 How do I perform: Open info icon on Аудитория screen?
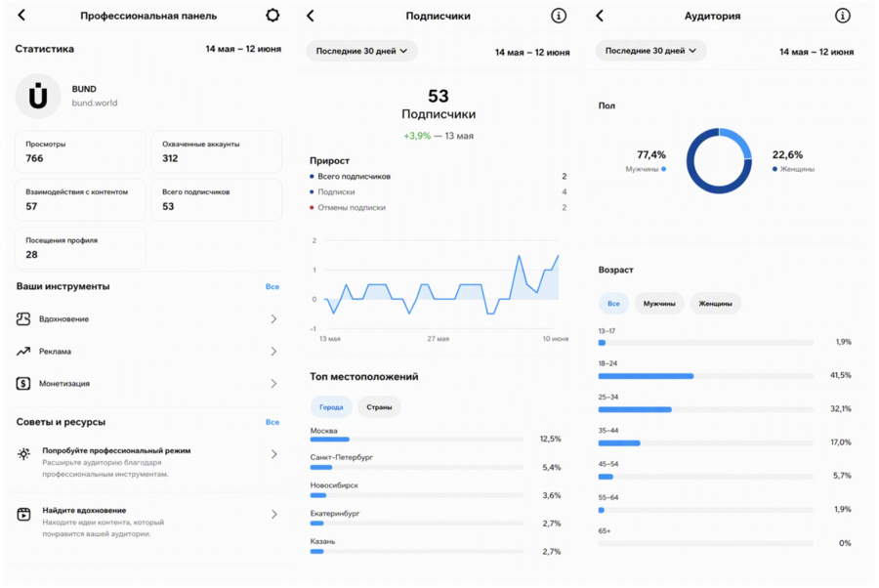coord(843,16)
